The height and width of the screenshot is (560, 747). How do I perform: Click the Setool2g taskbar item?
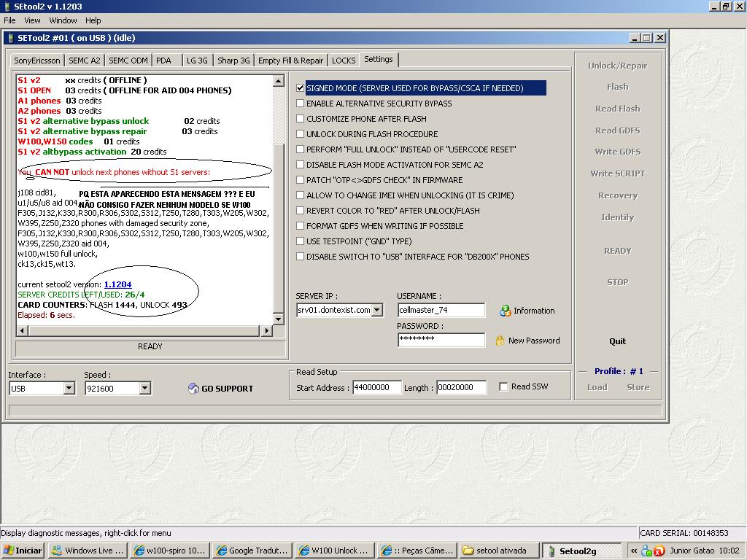pos(581,551)
